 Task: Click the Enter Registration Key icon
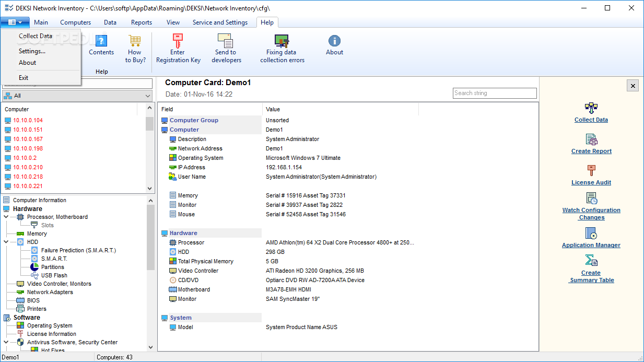(178, 41)
